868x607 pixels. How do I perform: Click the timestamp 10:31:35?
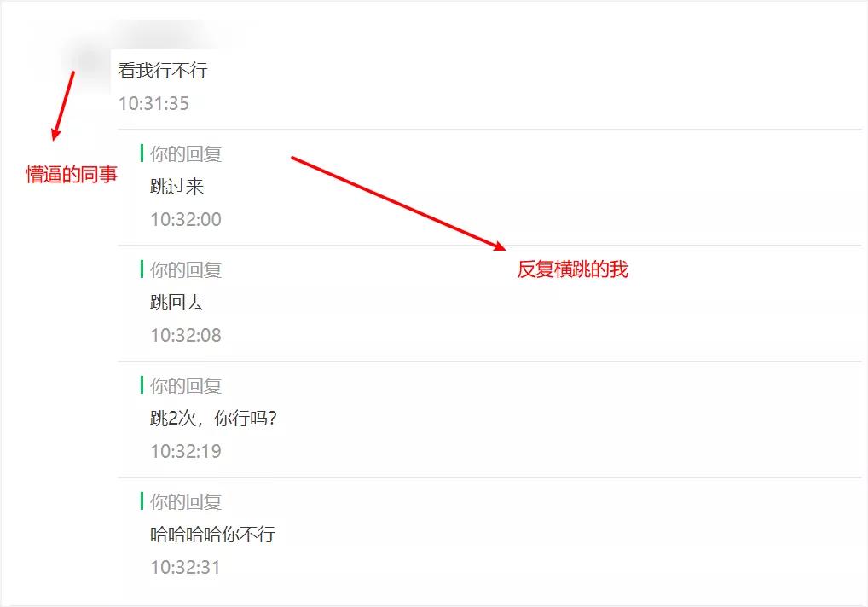pyautogui.click(x=153, y=103)
